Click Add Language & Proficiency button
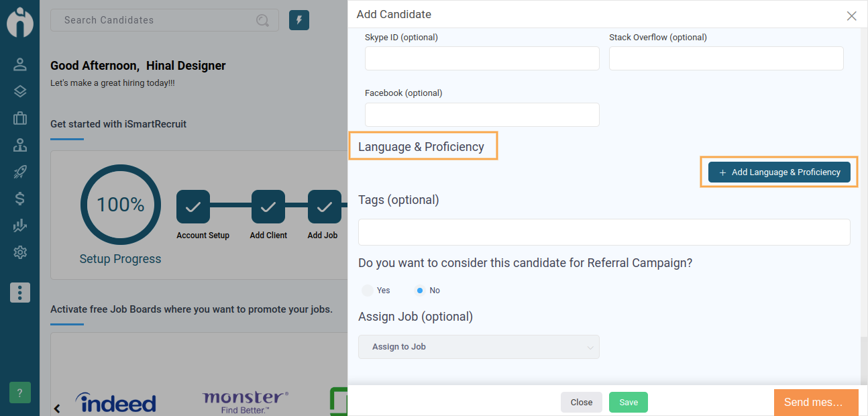The height and width of the screenshot is (416, 868). pyautogui.click(x=779, y=172)
